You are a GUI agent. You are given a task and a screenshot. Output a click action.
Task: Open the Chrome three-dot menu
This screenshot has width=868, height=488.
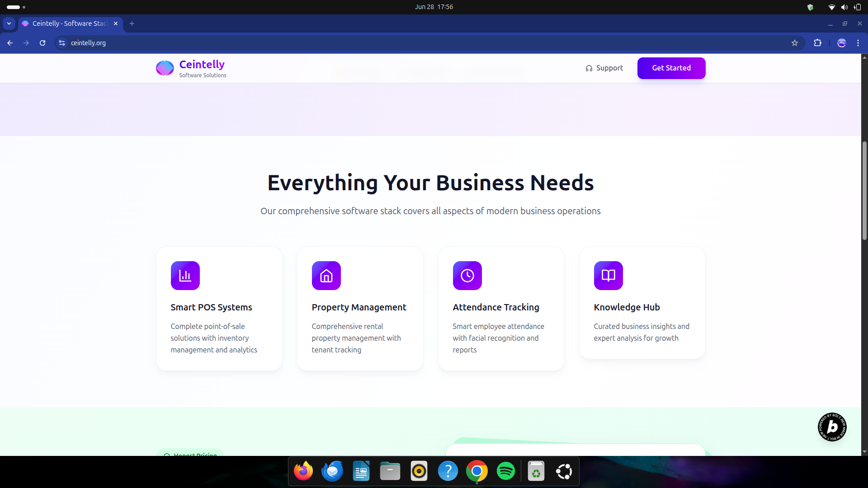[x=858, y=43]
